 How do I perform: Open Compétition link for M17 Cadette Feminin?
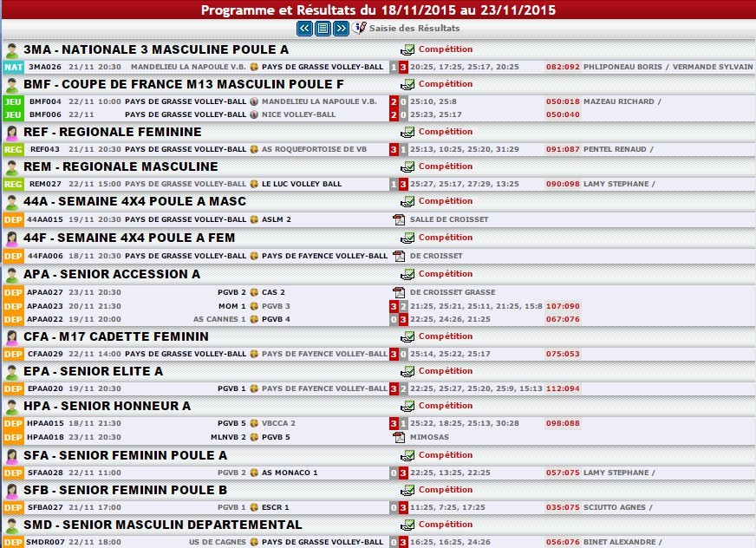tap(446, 336)
